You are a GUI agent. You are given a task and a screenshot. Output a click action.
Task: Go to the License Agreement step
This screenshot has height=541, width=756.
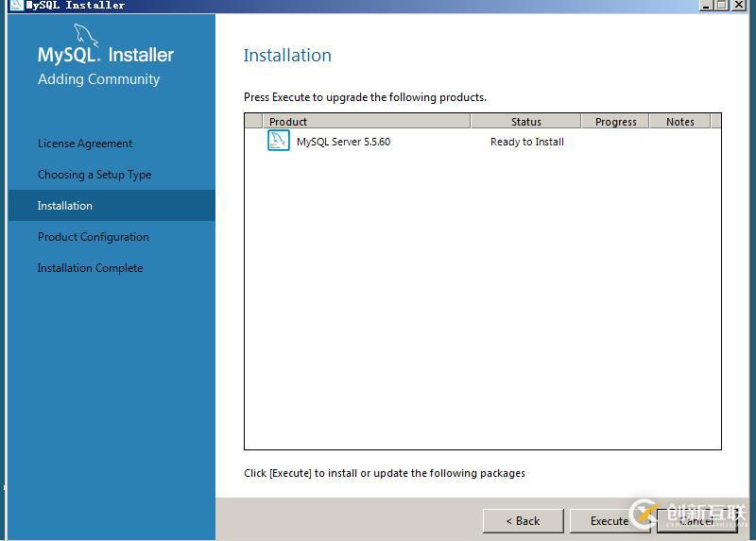[85, 144]
